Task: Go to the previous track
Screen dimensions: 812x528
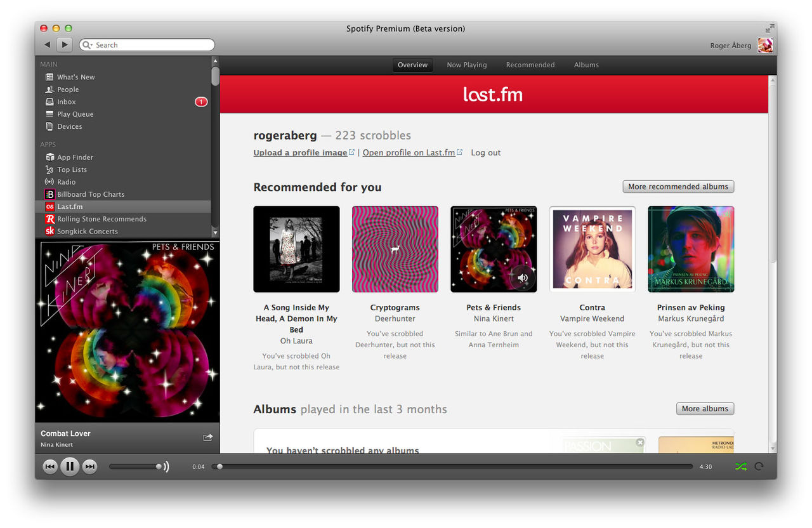Action: click(x=49, y=467)
